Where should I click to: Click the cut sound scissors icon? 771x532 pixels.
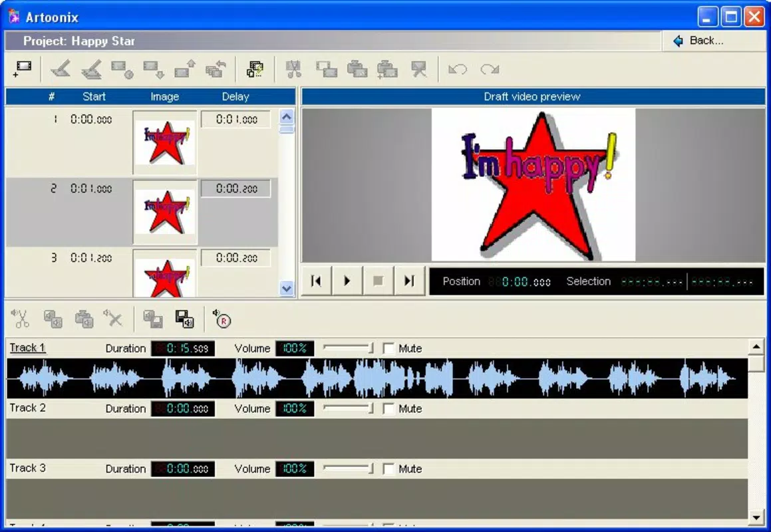click(x=21, y=319)
